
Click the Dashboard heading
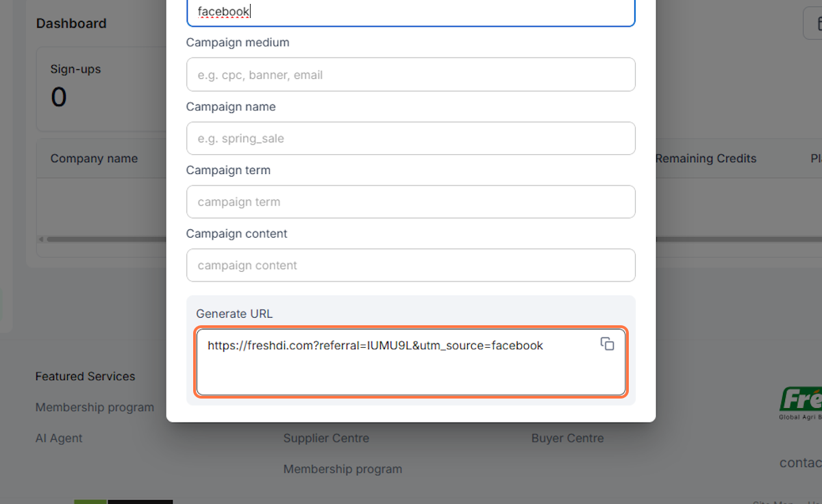[71, 23]
